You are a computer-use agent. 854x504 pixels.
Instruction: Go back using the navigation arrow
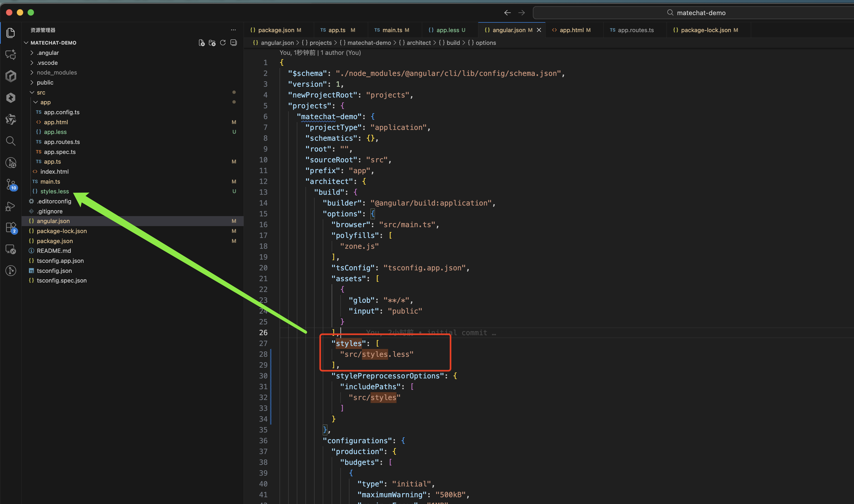(x=507, y=13)
